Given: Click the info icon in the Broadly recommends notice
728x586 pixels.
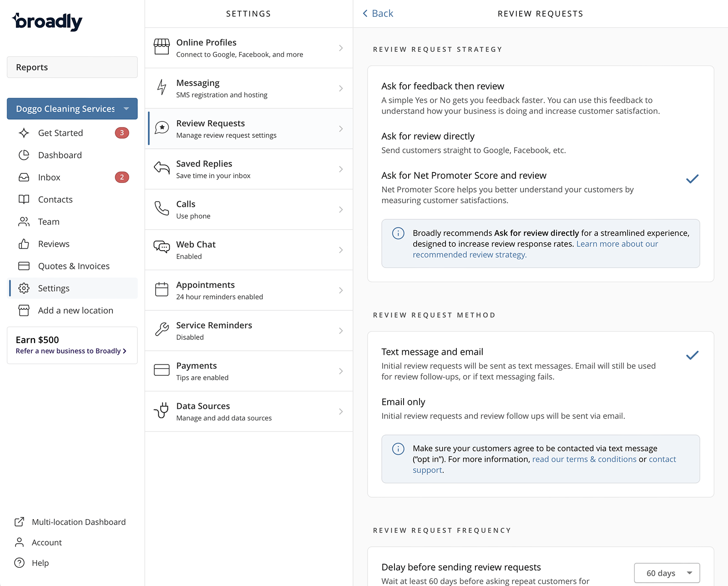Looking at the screenshot, I should click(x=398, y=233).
